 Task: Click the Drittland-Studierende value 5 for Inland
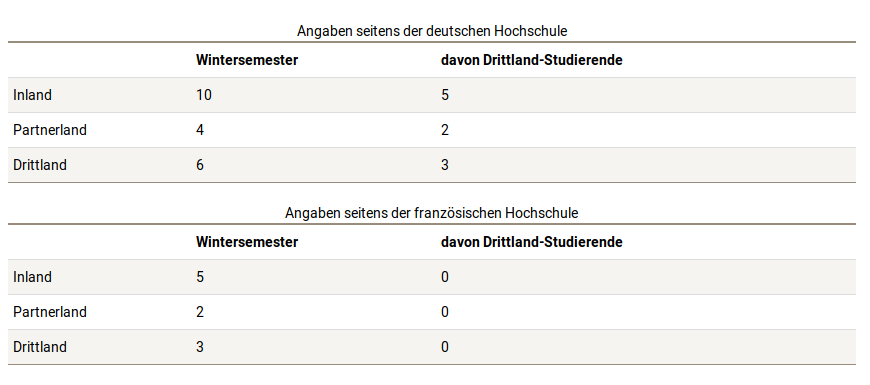tap(445, 95)
